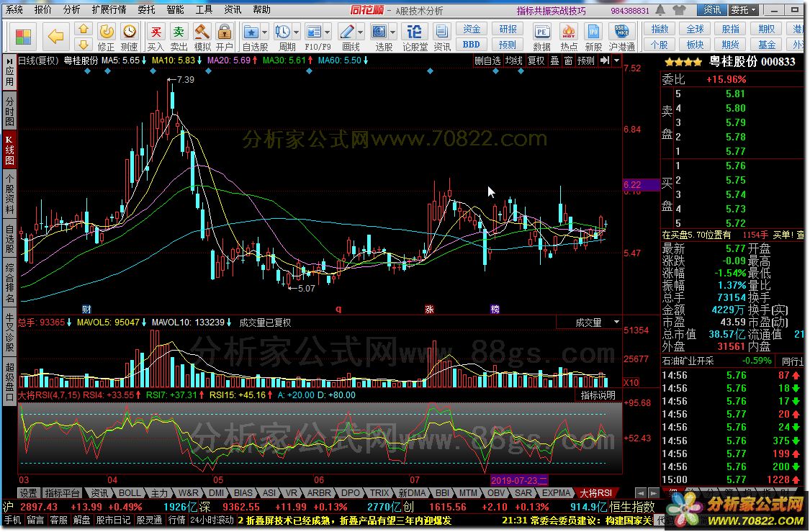
Task: Open the 资讯 news document icon
Action: click(441, 37)
